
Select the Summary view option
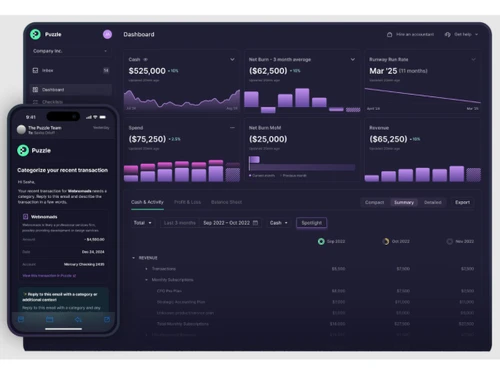(404, 202)
